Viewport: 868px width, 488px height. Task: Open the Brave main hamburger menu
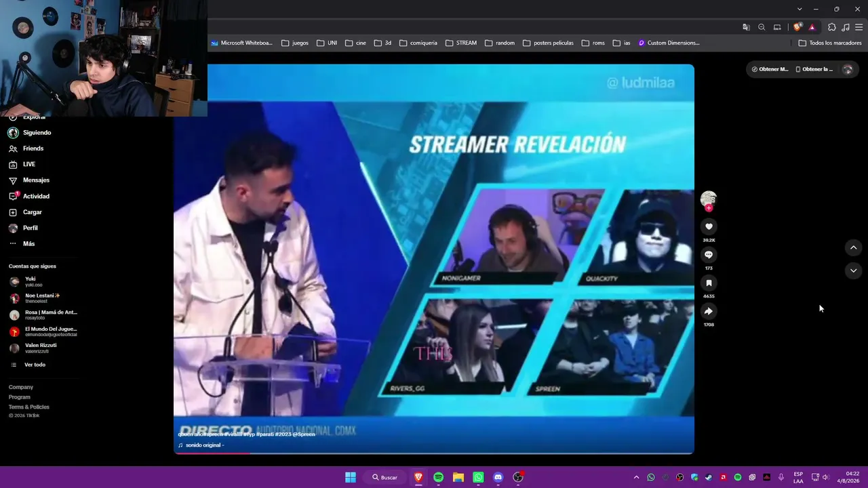859,27
